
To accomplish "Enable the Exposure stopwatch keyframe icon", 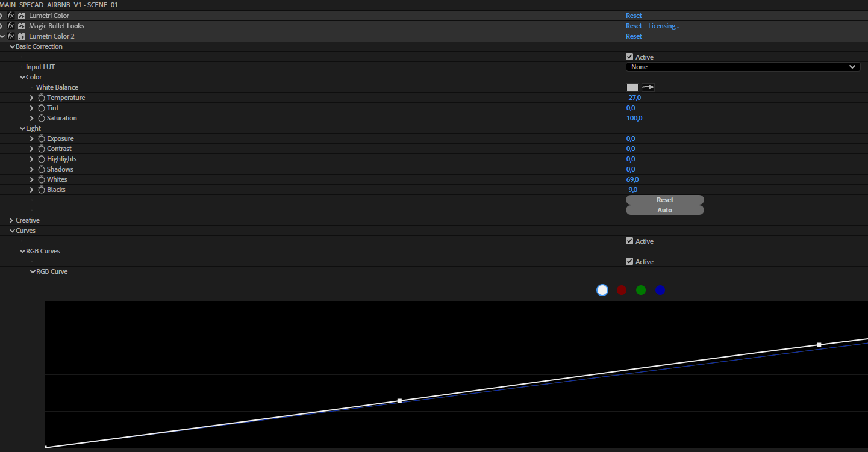I will (42, 138).
